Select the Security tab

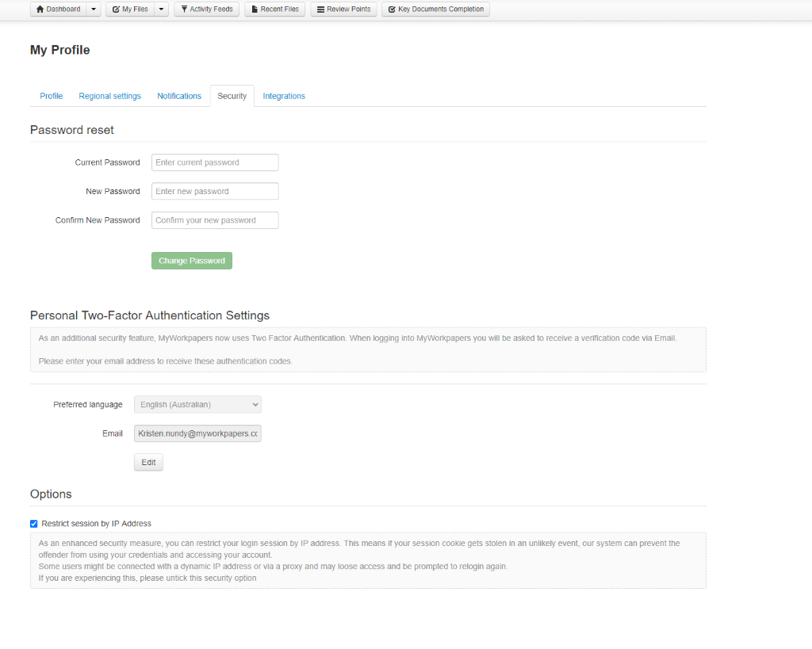232,96
